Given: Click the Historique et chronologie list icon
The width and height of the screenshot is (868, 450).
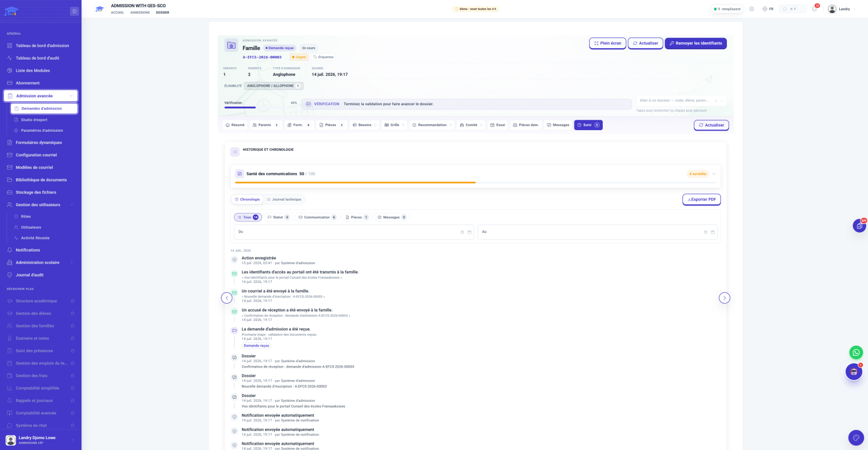Looking at the screenshot, I should tap(235, 152).
